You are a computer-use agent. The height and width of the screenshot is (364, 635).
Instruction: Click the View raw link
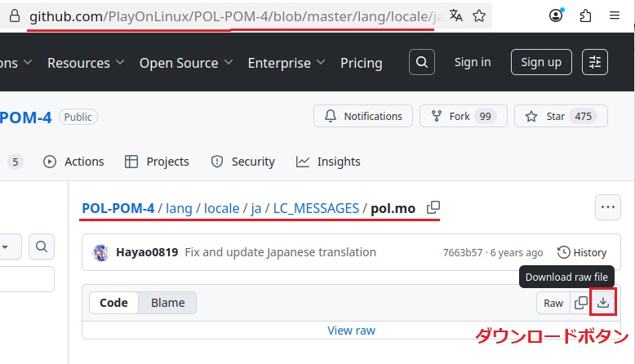[351, 331]
